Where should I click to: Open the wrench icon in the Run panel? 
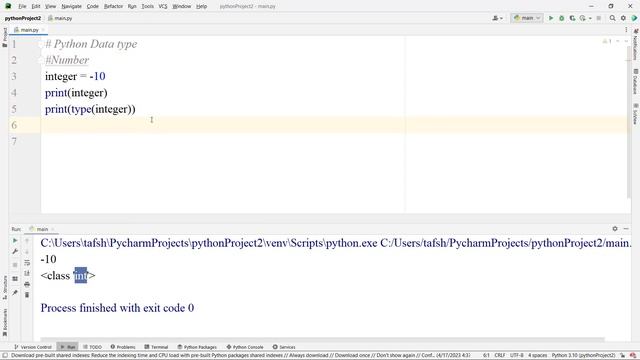(x=15, y=251)
